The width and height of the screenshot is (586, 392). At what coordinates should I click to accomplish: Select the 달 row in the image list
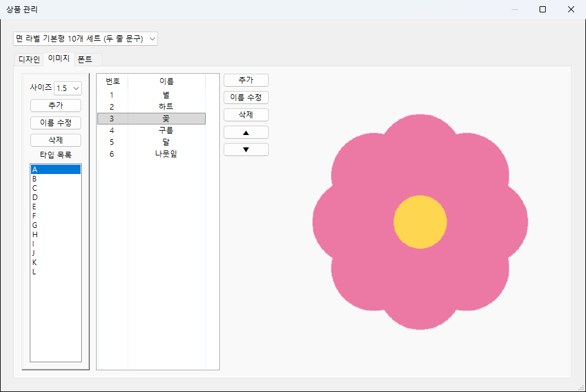coord(151,142)
